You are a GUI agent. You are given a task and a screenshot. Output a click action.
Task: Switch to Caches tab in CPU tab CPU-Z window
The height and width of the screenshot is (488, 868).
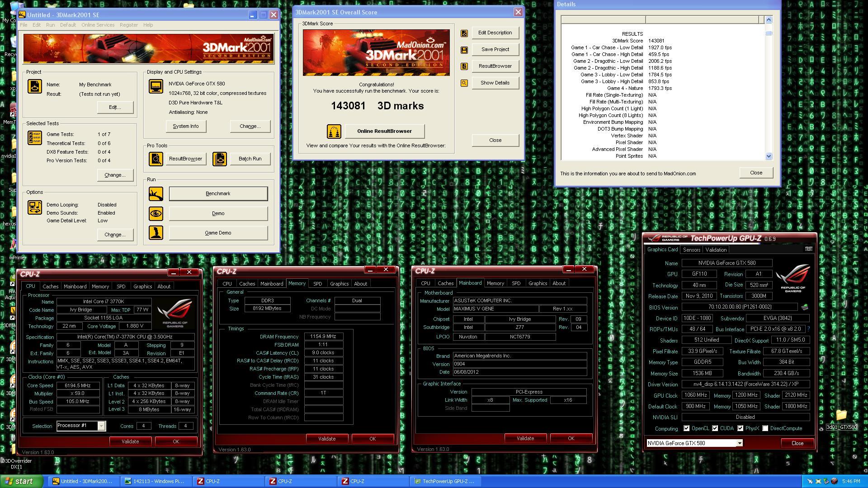tap(50, 286)
